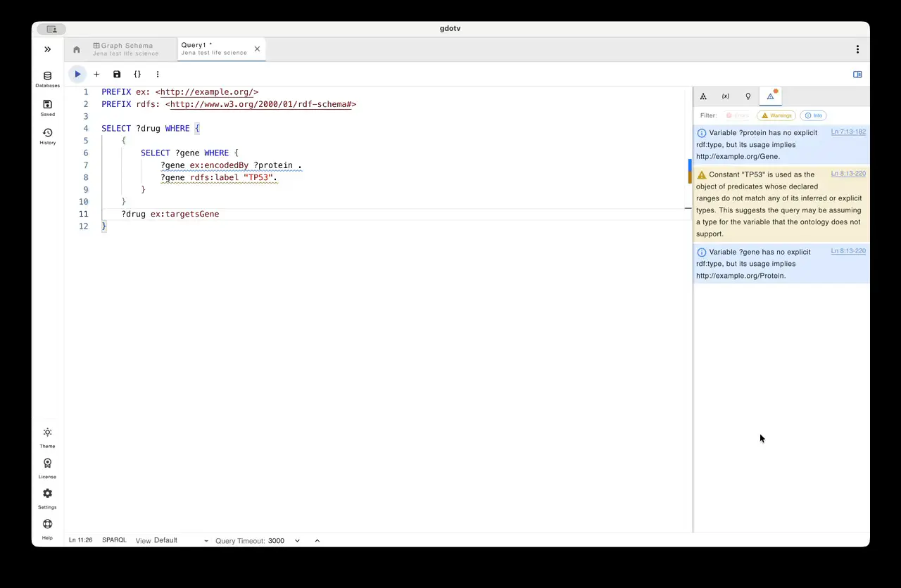Open the lightbulb suggestions tab
901x588 pixels.
coord(748,96)
